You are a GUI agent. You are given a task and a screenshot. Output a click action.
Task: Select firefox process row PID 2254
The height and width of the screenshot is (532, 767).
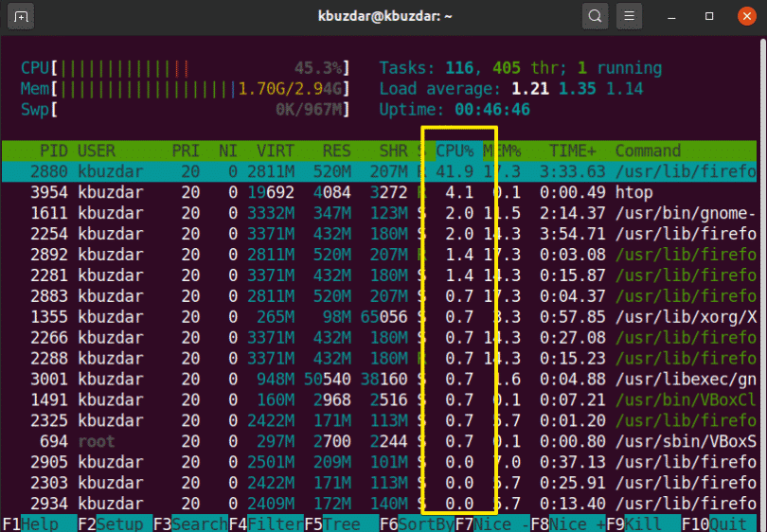(379, 234)
